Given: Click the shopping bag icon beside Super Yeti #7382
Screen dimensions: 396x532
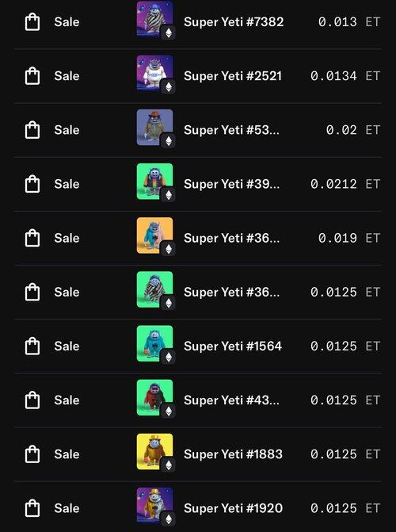Looking at the screenshot, I should click(32, 22).
